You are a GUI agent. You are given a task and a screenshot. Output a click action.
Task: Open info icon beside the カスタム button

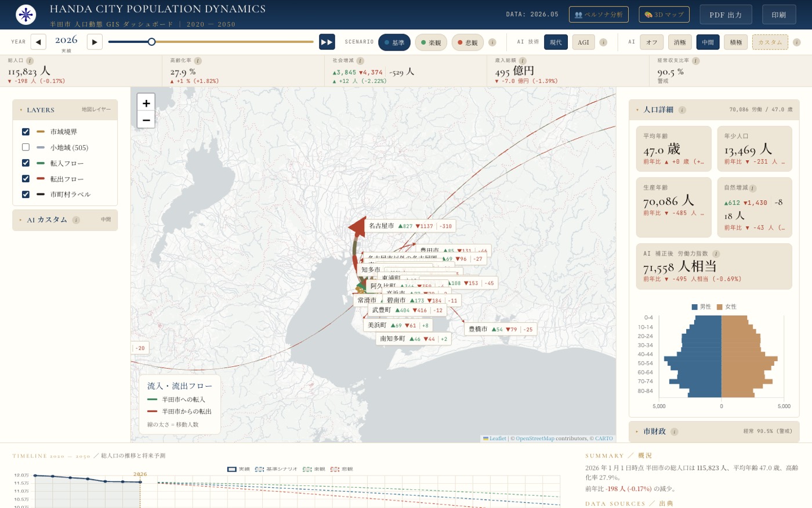click(797, 42)
